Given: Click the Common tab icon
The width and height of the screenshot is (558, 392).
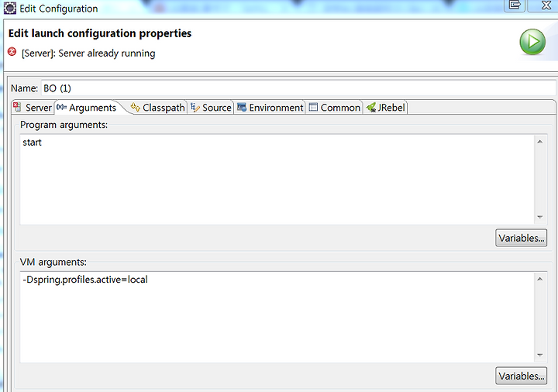Looking at the screenshot, I should 313,107.
